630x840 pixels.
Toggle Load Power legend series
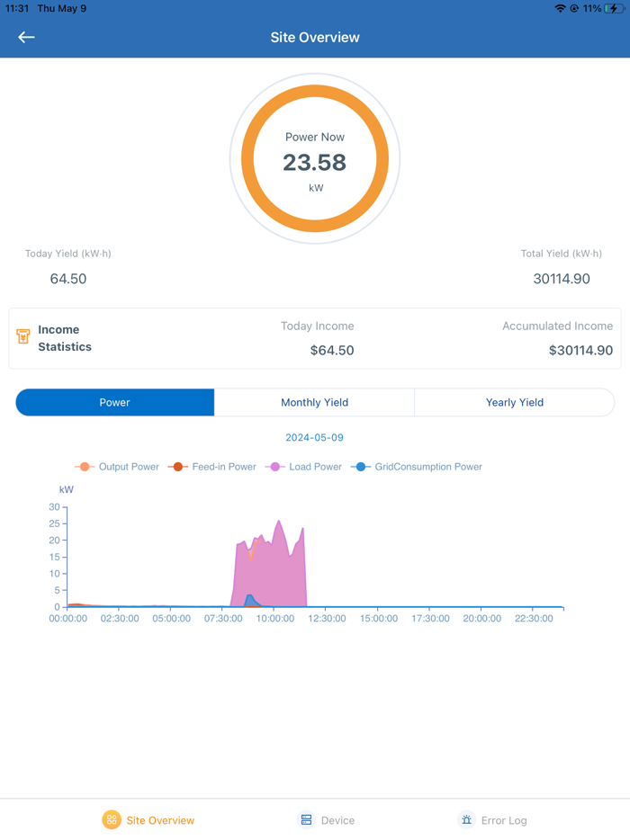tap(303, 467)
